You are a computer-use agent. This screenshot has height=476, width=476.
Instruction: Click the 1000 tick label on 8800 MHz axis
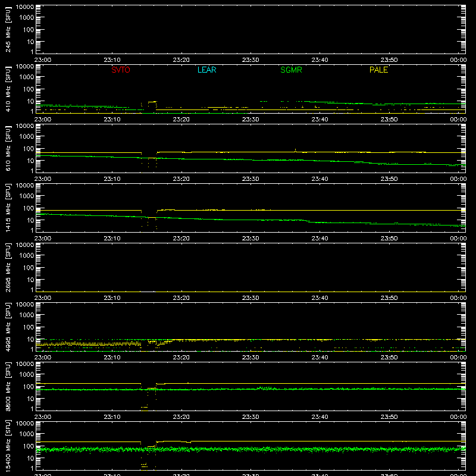27,375
